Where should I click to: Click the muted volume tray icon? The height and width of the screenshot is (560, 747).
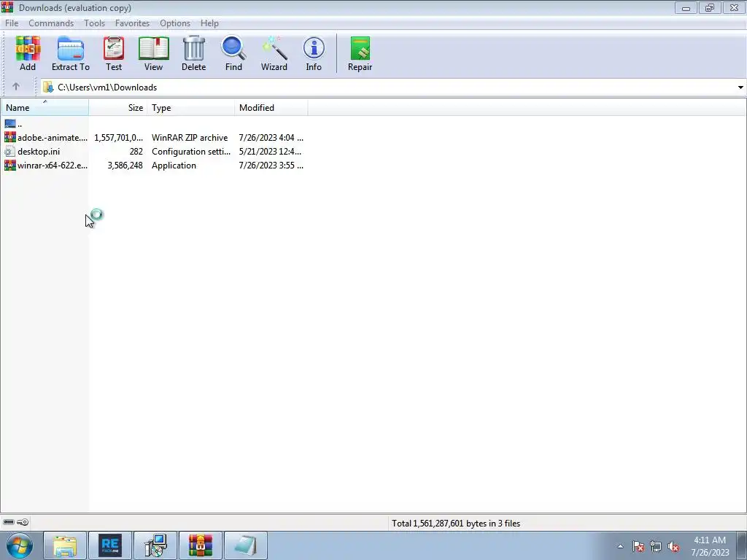(673, 547)
